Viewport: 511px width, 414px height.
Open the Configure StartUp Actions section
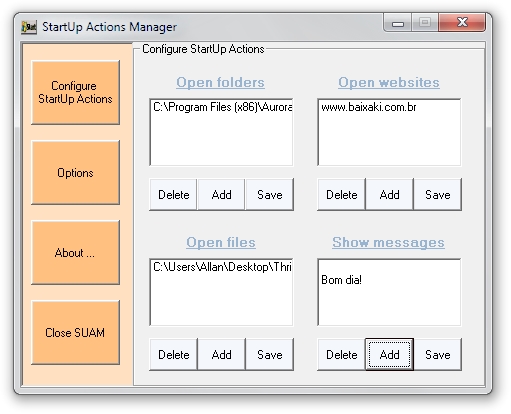(x=75, y=92)
